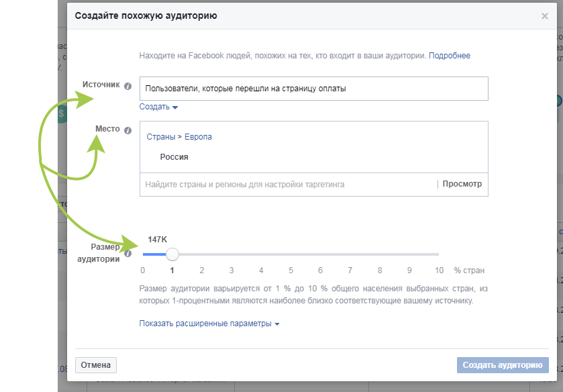Click info icon beside Место label
The width and height of the screenshot is (563, 392).
tap(127, 130)
